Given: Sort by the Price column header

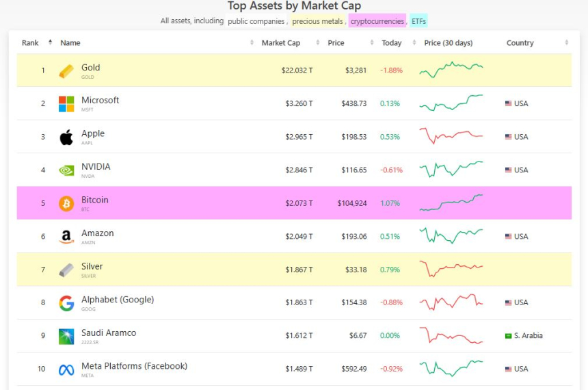Looking at the screenshot, I should point(336,43).
